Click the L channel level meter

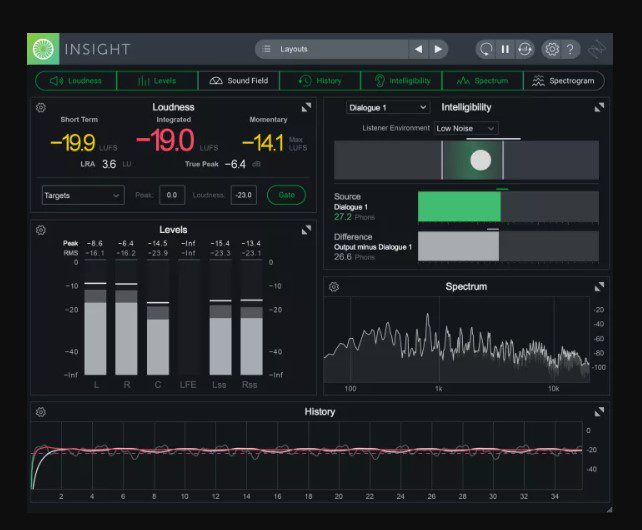95,318
